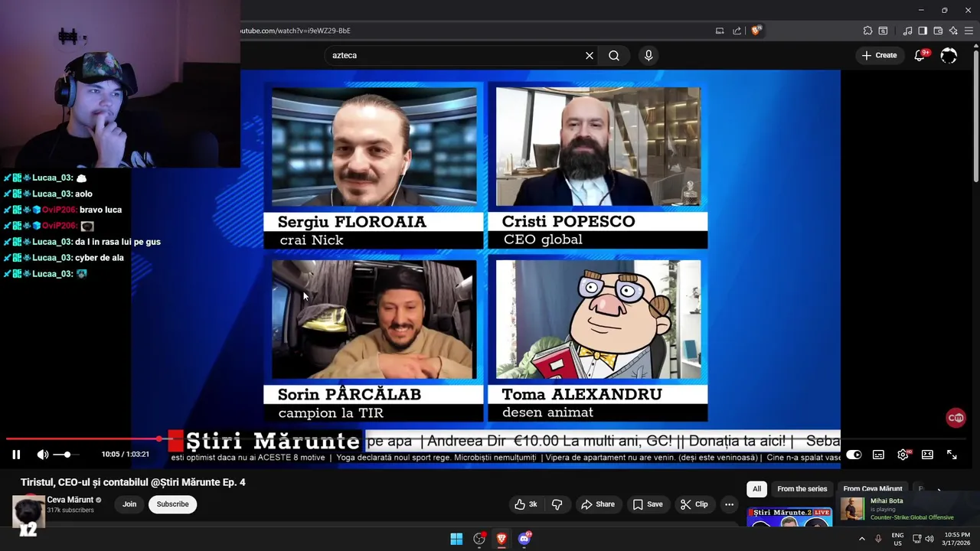Toggle the browser sidebar panel icon

click(x=923, y=31)
